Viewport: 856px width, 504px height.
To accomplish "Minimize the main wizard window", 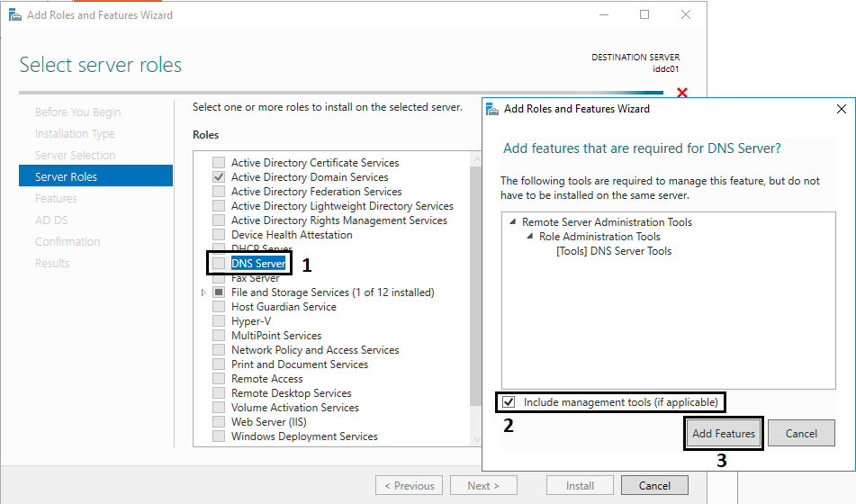I will 604,14.
